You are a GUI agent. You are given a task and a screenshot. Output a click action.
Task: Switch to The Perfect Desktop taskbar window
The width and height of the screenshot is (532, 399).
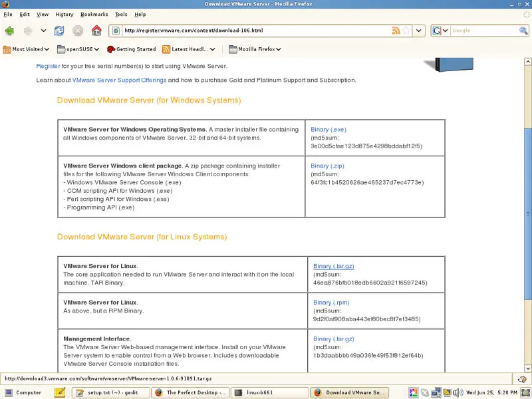(190, 392)
